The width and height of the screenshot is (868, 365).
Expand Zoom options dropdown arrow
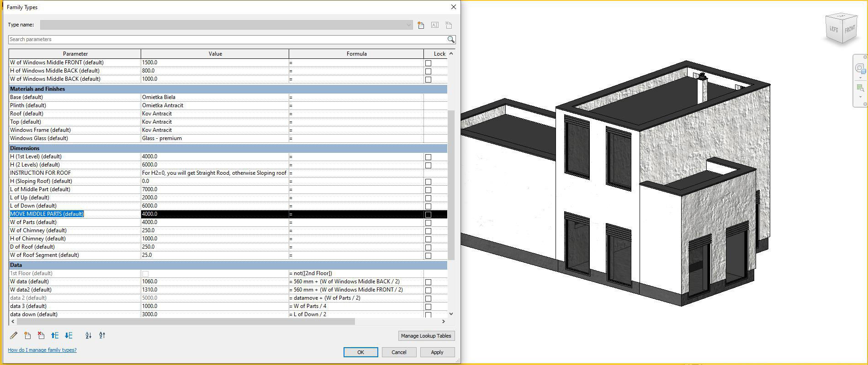[860, 97]
